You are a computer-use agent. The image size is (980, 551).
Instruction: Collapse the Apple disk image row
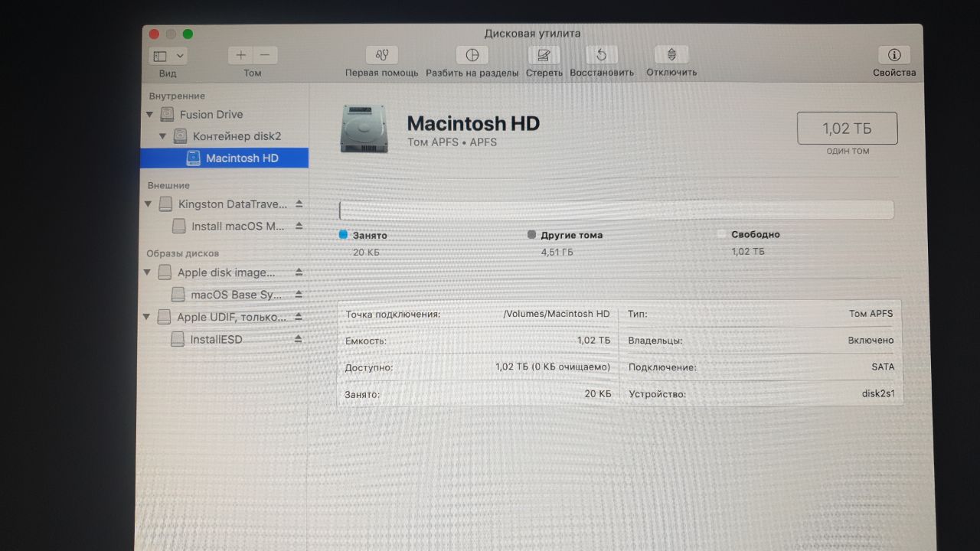[x=148, y=272]
